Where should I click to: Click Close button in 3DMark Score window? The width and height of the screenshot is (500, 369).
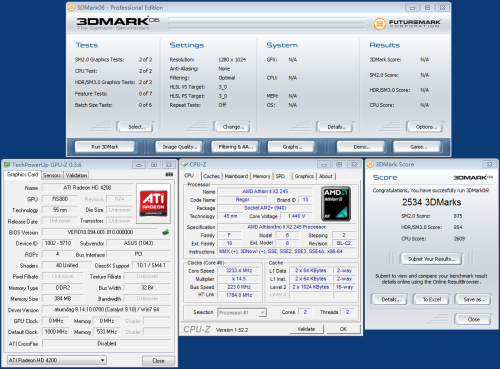[x=473, y=319]
